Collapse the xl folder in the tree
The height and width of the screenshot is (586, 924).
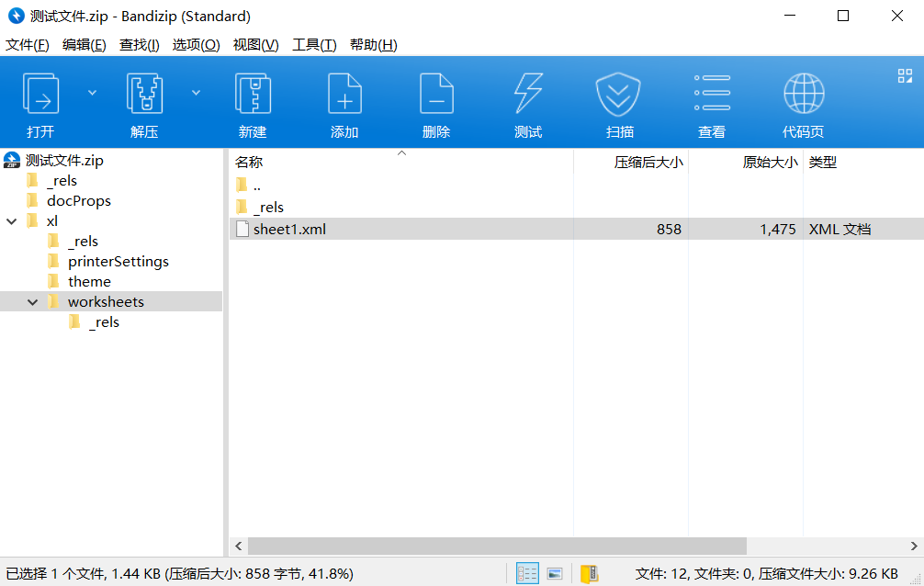click(x=11, y=221)
